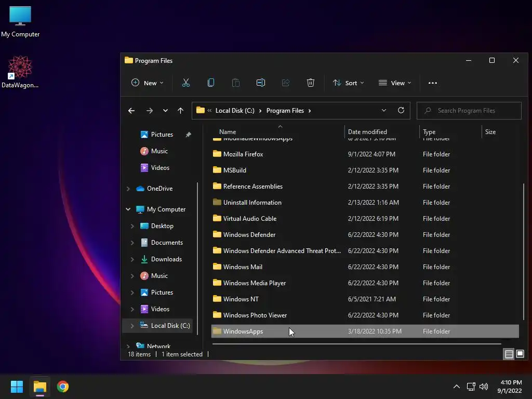Click the file list vertical scrollbar

click(524, 252)
